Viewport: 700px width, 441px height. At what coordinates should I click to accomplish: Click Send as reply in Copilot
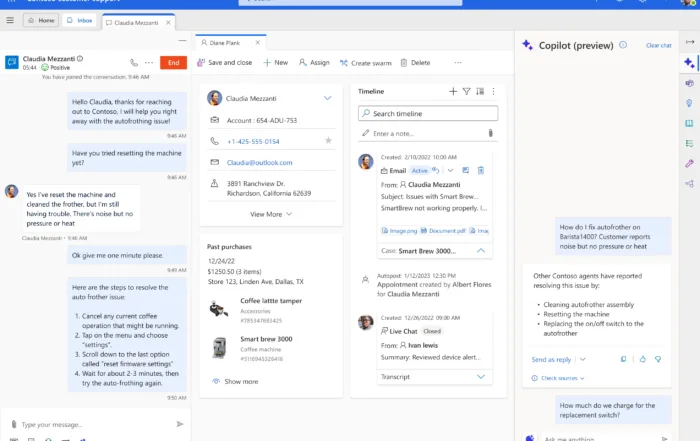coord(551,359)
